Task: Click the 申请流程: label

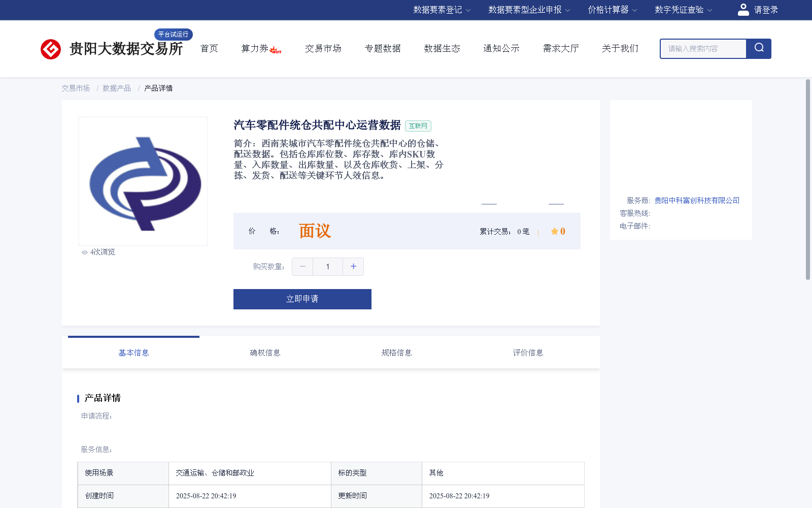Action: (96, 416)
